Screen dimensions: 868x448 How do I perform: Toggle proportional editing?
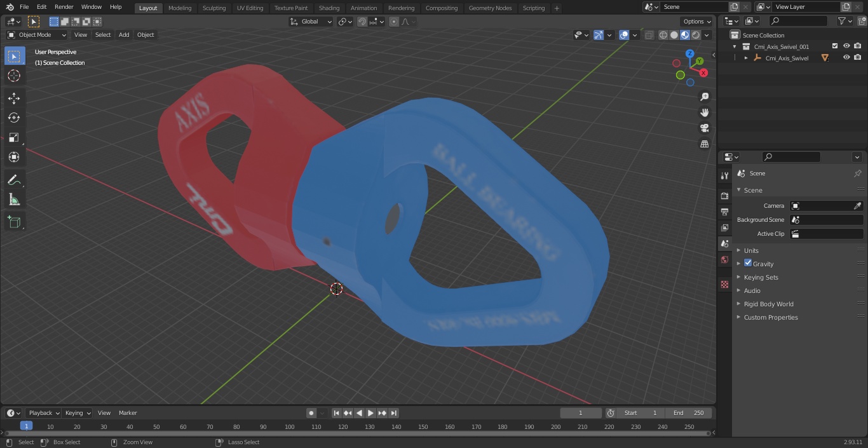[x=394, y=22]
